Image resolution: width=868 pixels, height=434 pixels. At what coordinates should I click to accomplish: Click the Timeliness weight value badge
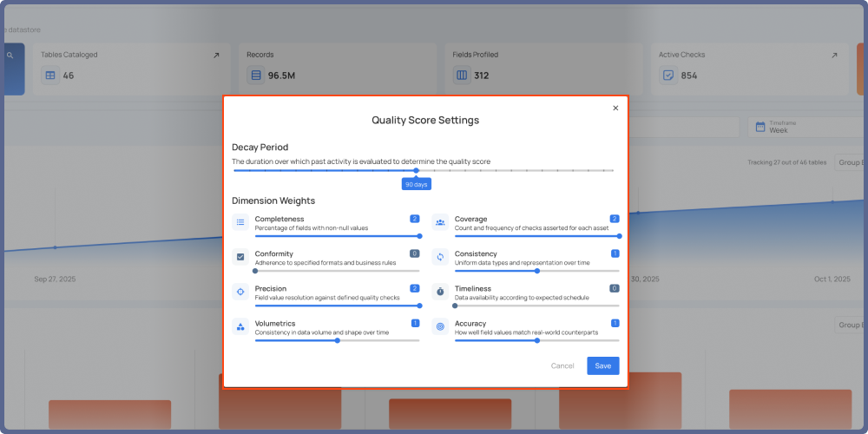pos(615,288)
